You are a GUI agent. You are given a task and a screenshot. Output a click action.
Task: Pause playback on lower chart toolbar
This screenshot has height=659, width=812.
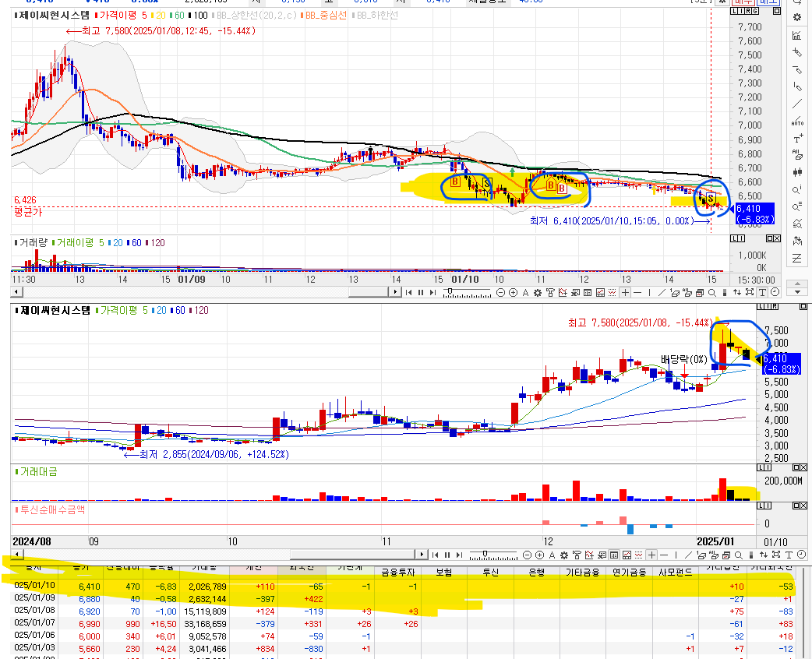pyautogui.click(x=447, y=555)
